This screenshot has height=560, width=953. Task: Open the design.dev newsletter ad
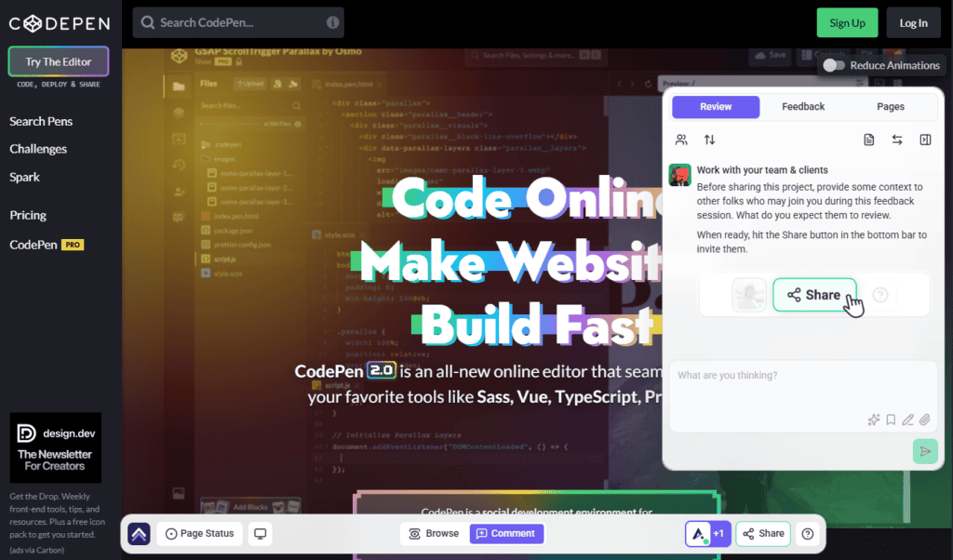(55, 447)
